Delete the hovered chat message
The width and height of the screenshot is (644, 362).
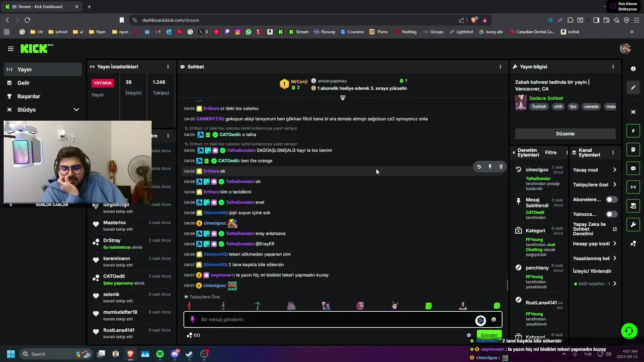point(501,166)
